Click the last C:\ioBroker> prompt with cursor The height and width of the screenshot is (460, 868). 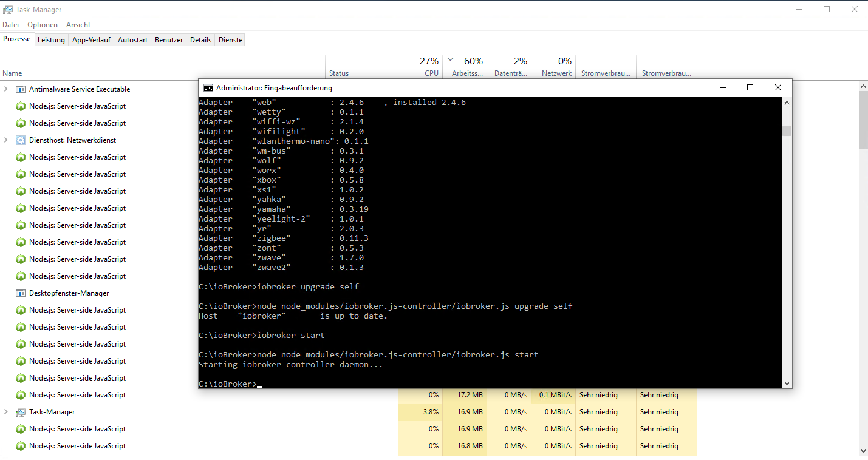tap(230, 384)
